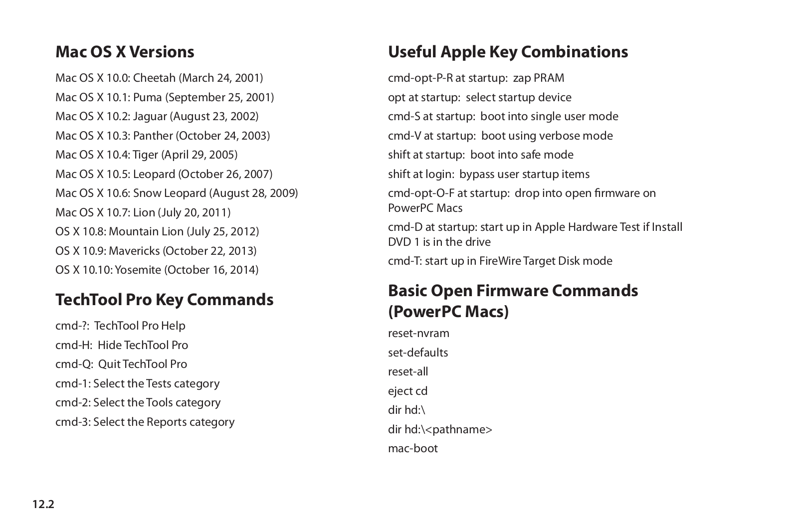Select the Snow Leopard version line
798x532 pixels.
[177, 193]
